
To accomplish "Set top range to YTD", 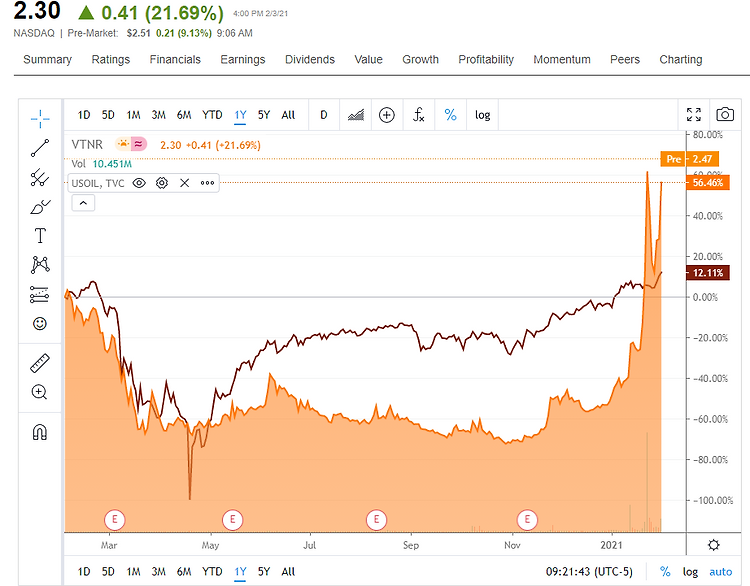I will pos(212,115).
